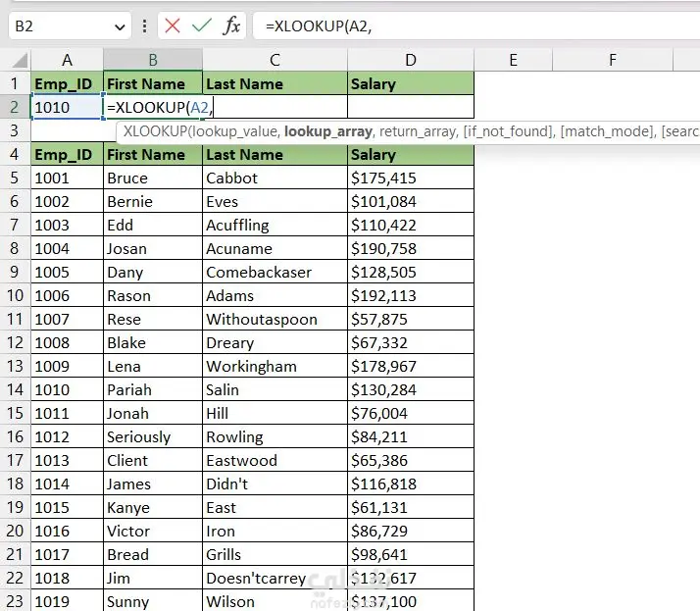Click [if_not_found] argument in the tooltip
The image size is (700, 611).
tap(509, 131)
